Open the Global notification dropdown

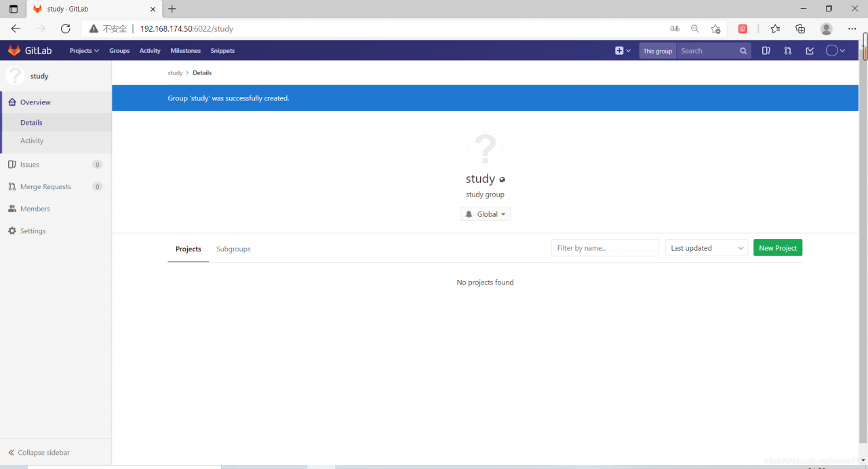tap(485, 214)
